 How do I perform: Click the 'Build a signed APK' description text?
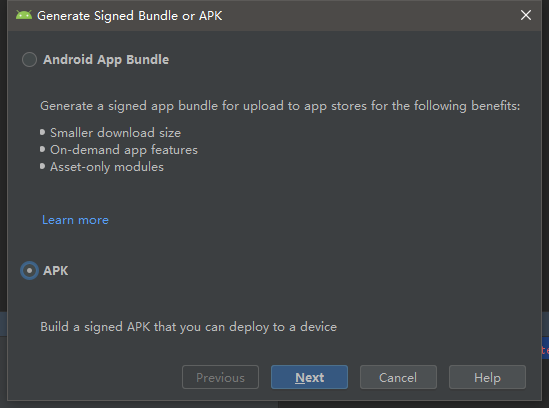click(x=188, y=327)
